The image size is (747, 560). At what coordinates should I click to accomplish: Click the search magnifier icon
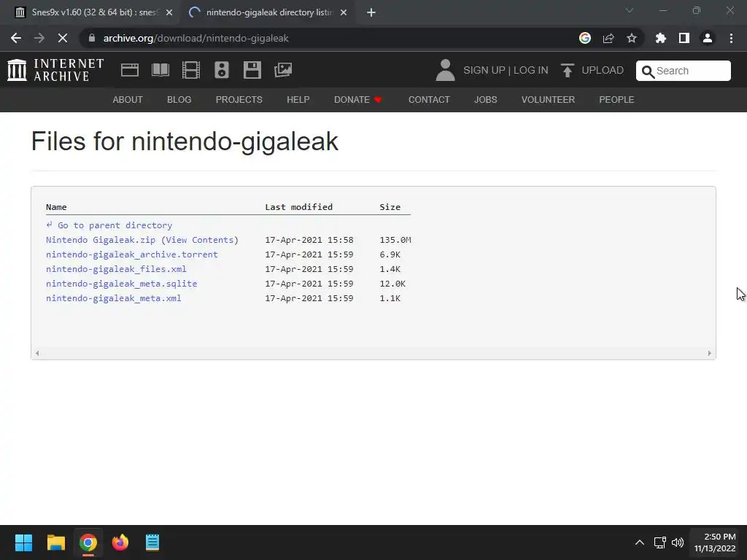click(x=648, y=71)
